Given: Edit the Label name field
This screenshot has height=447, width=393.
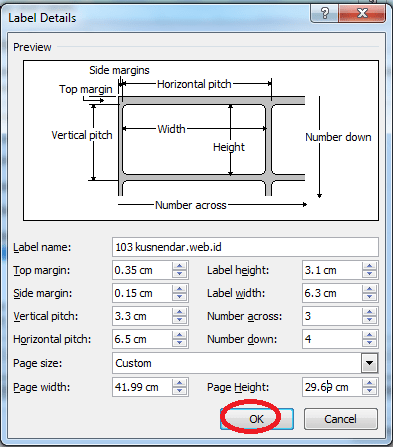Looking at the screenshot, I should (245, 247).
